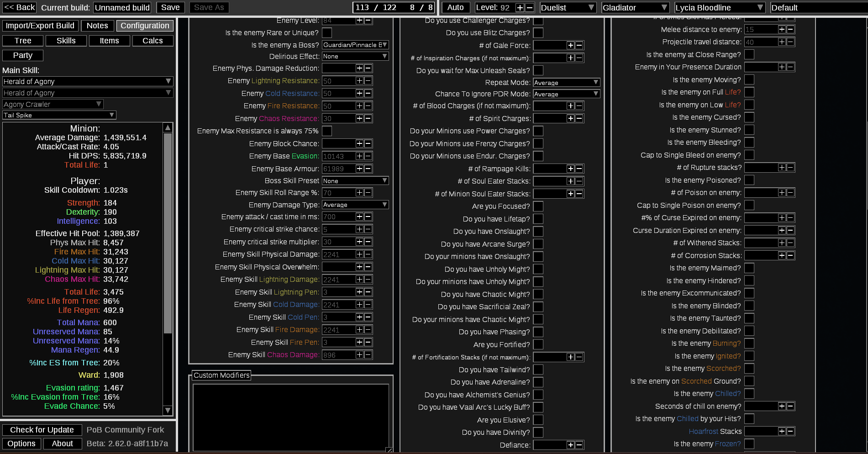Open the Tail Spike skill dropdown
Image resolution: width=868 pixels, height=454 pixels.
click(59, 115)
